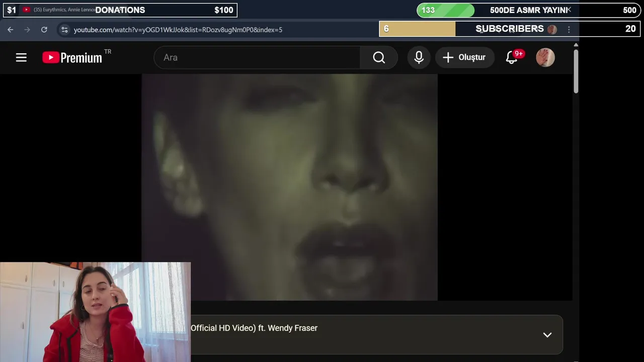Open notifications bell with 9+ badge
Screen dimensions: 644x362
512,57
